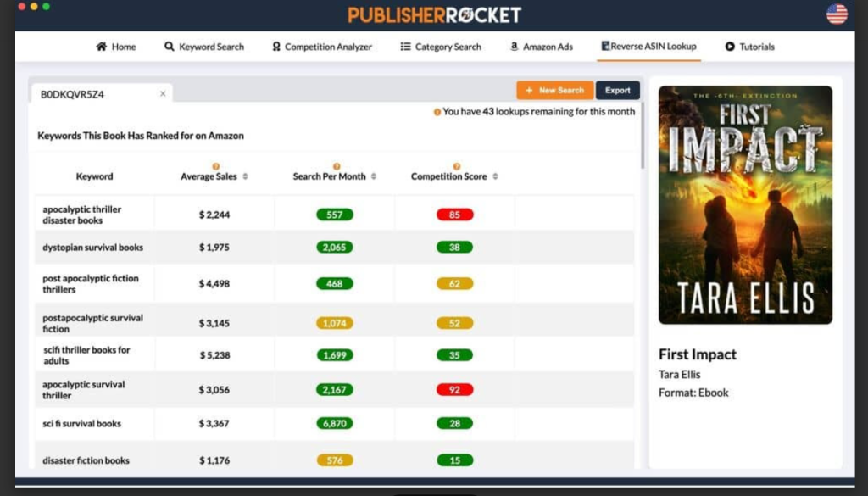This screenshot has width=868, height=496.
Task: Click the Average Sales help icon
Action: [216, 166]
